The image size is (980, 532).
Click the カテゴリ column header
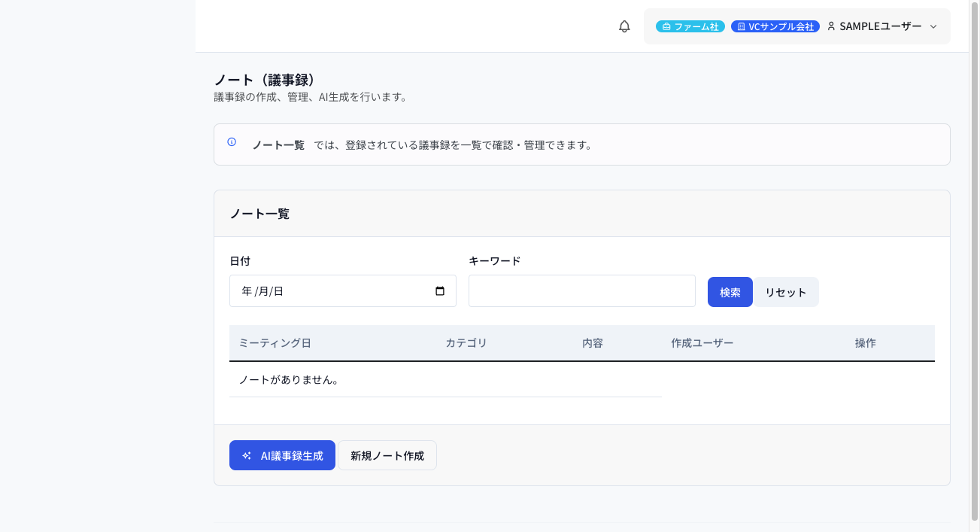(466, 342)
